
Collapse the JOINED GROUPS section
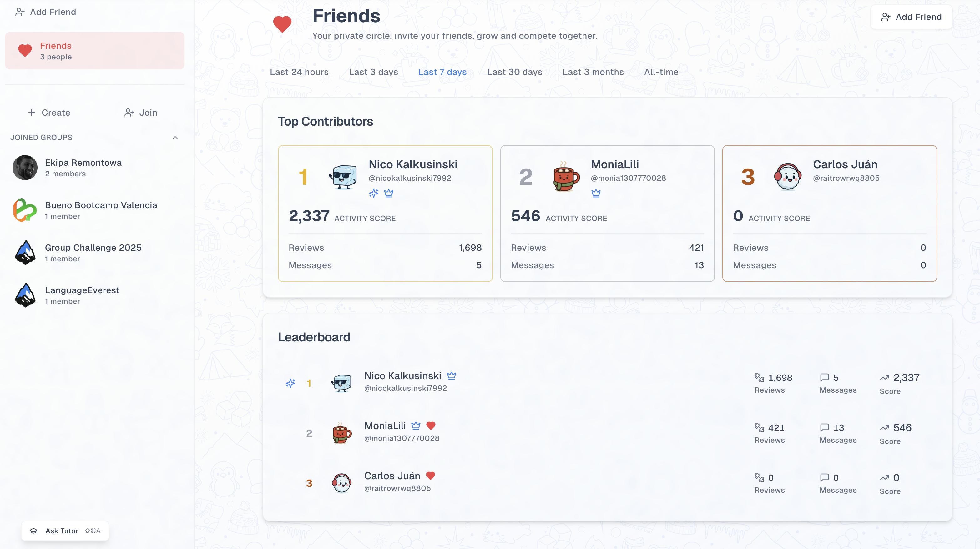175,137
